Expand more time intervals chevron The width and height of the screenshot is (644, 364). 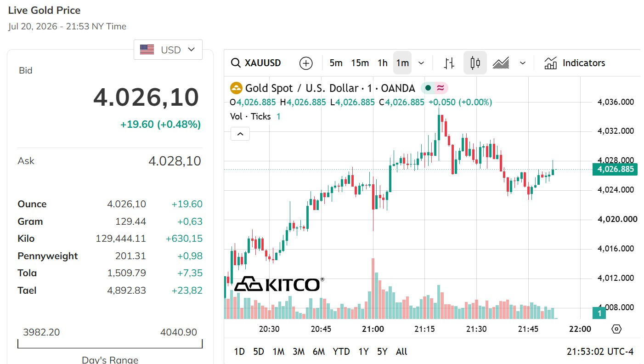tap(422, 63)
